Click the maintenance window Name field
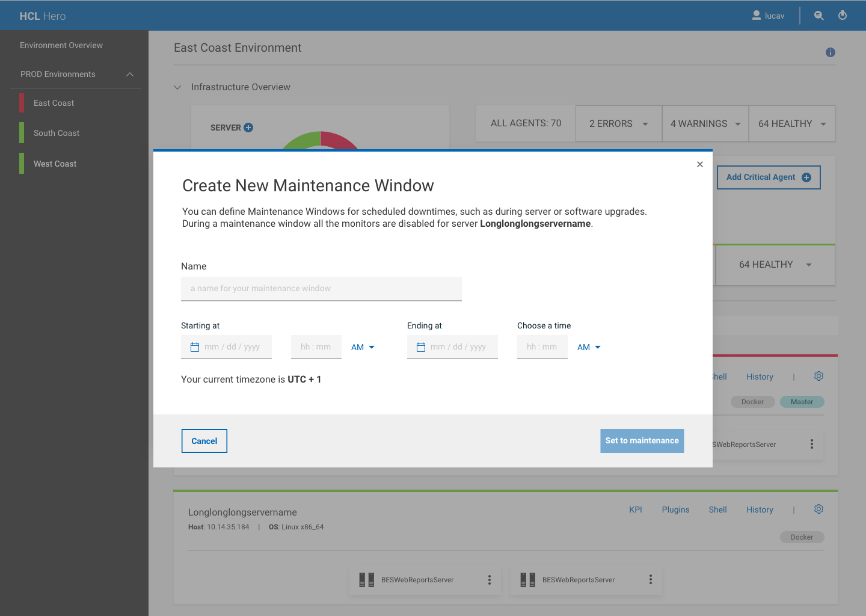Viewport: 866px width, 616px height. 321,289
